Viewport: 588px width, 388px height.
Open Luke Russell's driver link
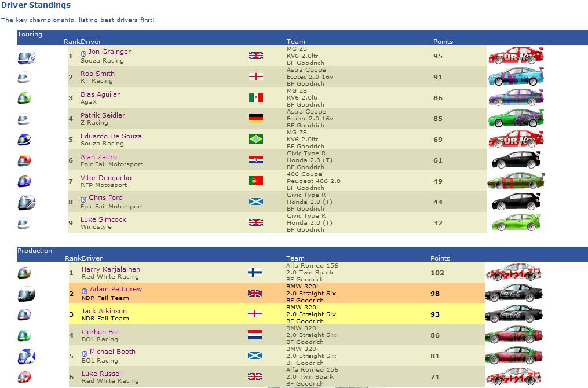pyautogui.click(x=102, y=374)
